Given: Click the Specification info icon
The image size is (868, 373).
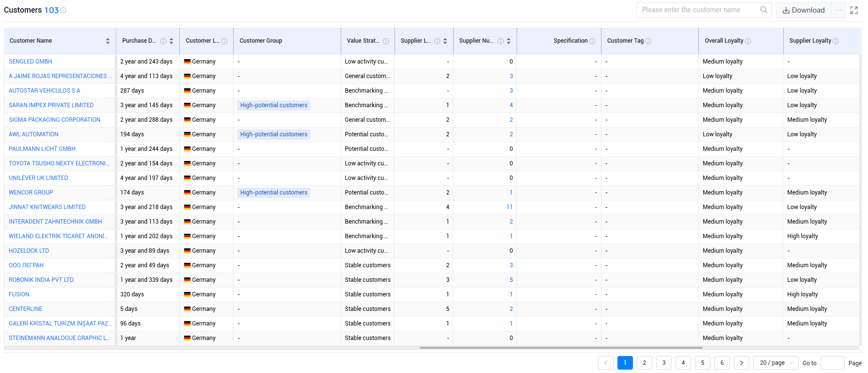Looking at the screenshot, I should (592, 41).
